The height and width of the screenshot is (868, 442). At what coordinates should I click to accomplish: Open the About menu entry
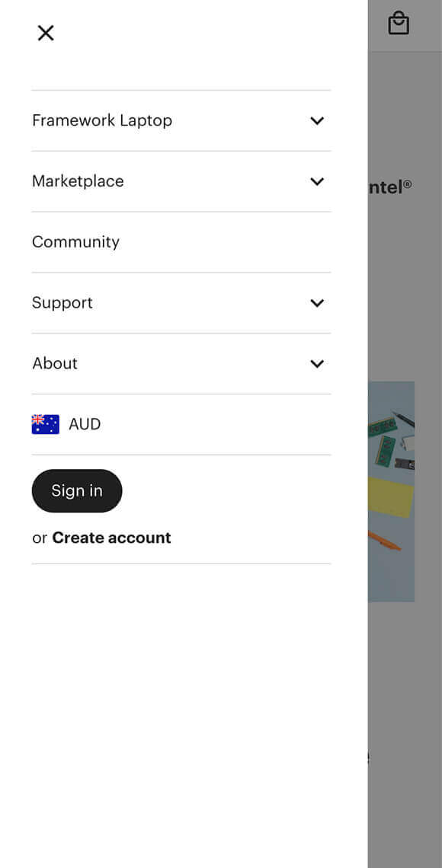pos(54,363)
